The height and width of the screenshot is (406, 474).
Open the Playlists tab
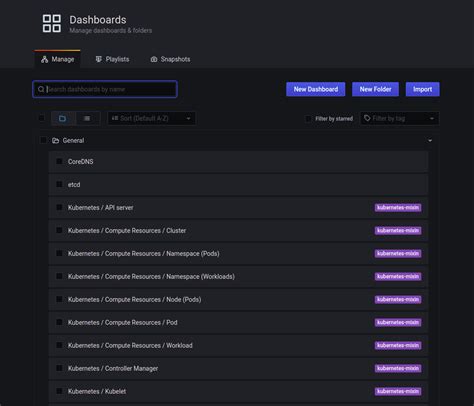click(112, 59)
